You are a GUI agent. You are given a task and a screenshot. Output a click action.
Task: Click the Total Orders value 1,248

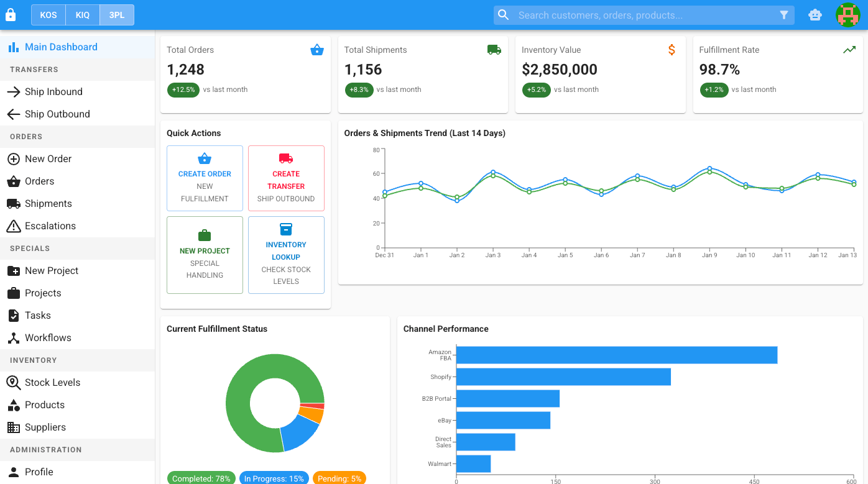(186, 70)
